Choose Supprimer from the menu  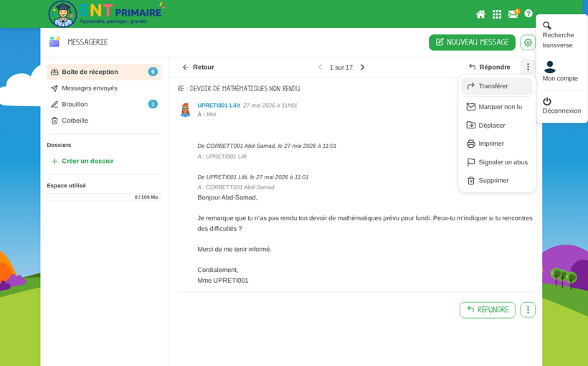tap(497, 181)
